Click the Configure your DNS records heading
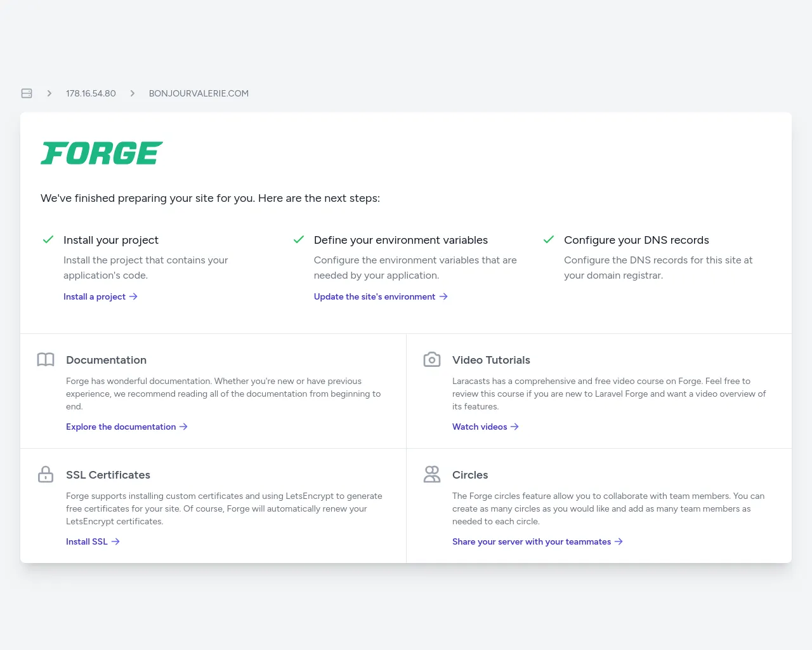 click(x=636, y=240)
